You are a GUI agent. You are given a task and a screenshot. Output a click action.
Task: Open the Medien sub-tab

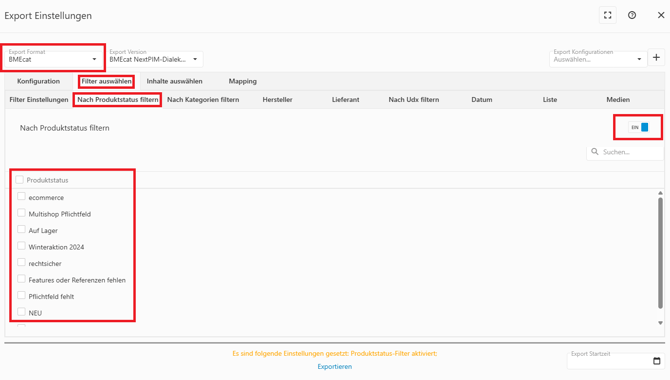(618, 100)
